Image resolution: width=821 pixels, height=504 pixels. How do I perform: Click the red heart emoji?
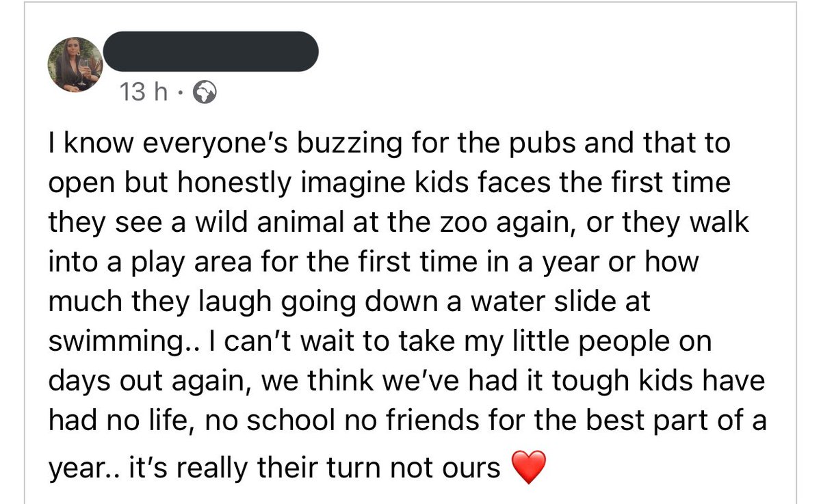pyautogui.click(x=529, y=467)
